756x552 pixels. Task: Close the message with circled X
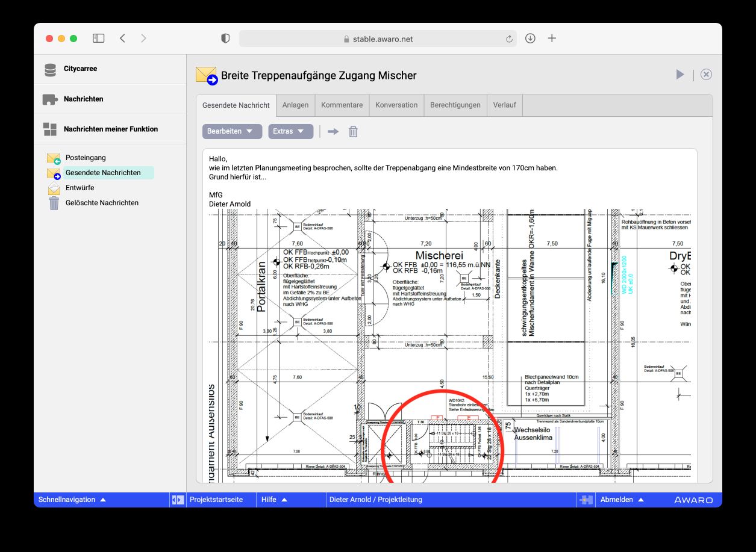(x=706, y=74)
